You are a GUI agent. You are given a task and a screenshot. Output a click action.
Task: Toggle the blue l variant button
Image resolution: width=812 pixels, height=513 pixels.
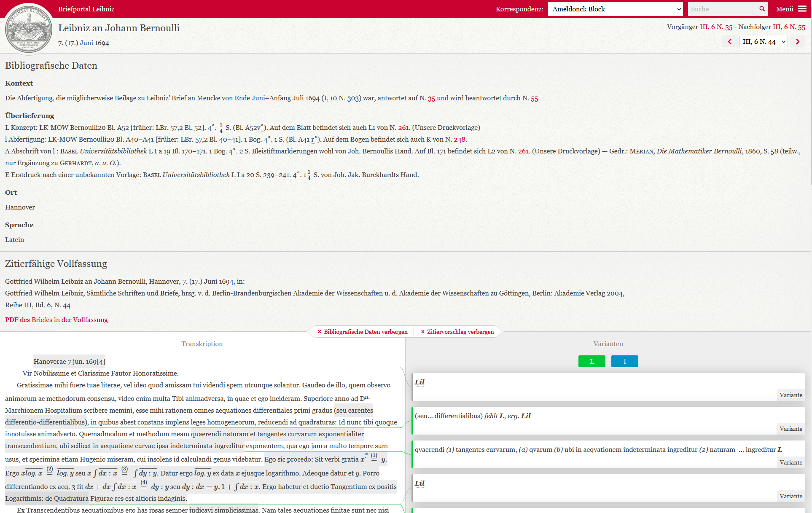coord(624,361)
